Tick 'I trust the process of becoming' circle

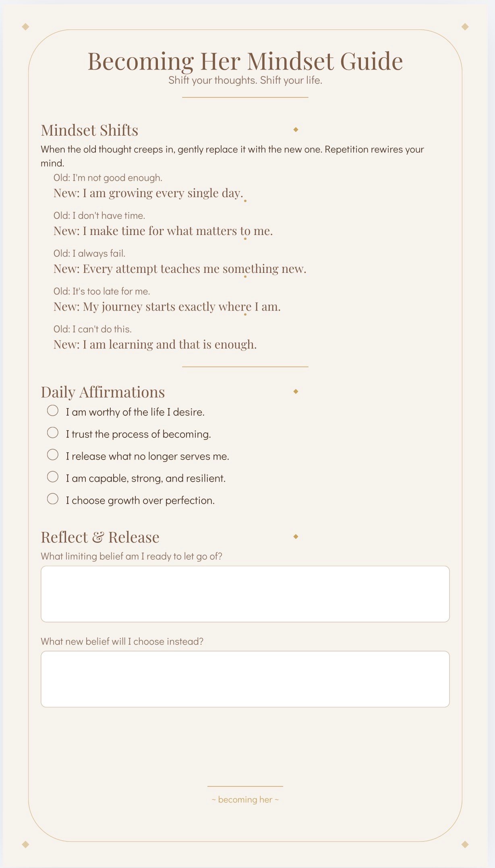(x=53, y=433)
